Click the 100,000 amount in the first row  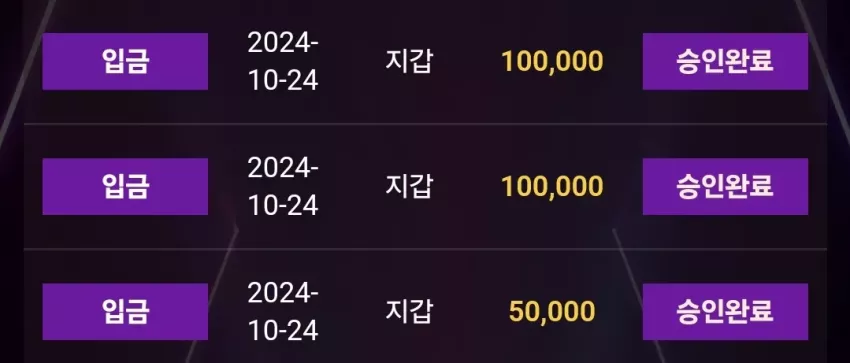click(x=552, y=62)
